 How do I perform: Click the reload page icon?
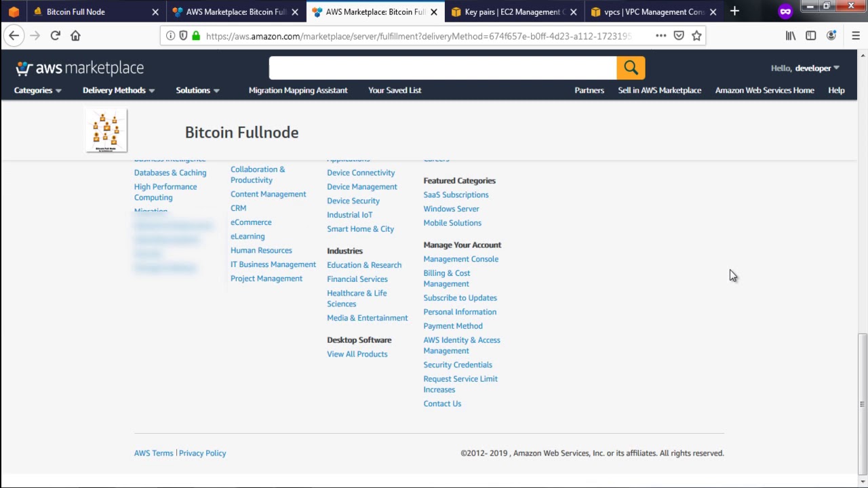pos(56,35)
